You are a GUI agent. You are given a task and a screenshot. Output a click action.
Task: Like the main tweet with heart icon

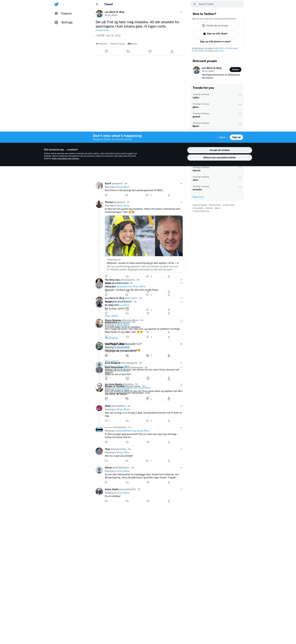[x=150, y=51]
